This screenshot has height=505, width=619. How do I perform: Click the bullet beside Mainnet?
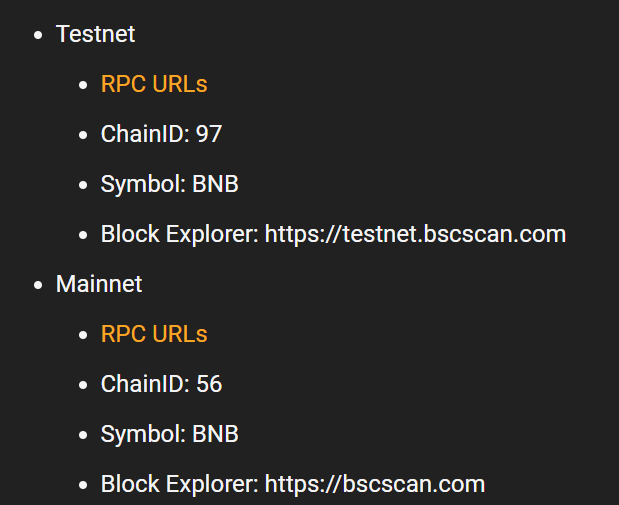coord(38,285)
